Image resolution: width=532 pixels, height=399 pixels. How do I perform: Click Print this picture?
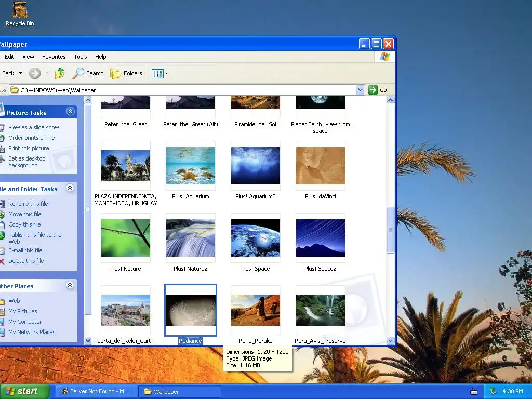tap(29, 148)
